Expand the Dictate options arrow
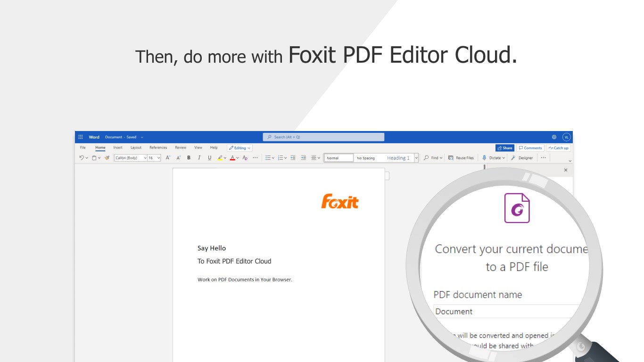The image size is (644, 362). pos(504,158)
